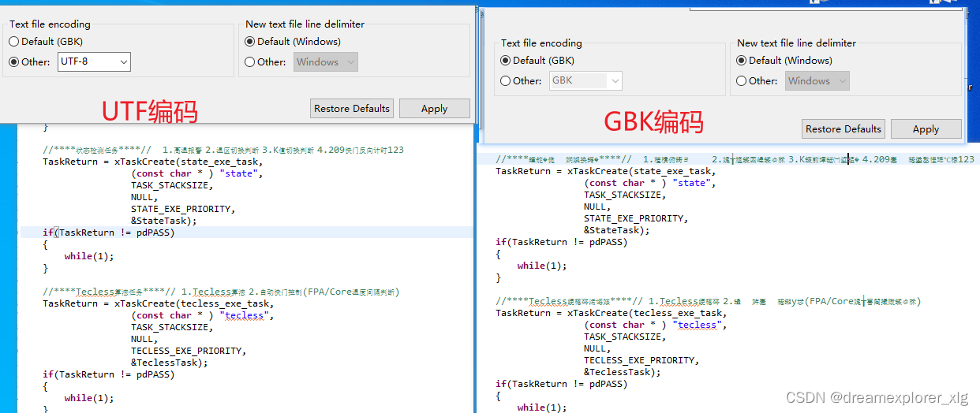Click Tecless comment with (FPA/Core in left editor
The height and width of the screenshot is (413, 980).
click(221, 292)
